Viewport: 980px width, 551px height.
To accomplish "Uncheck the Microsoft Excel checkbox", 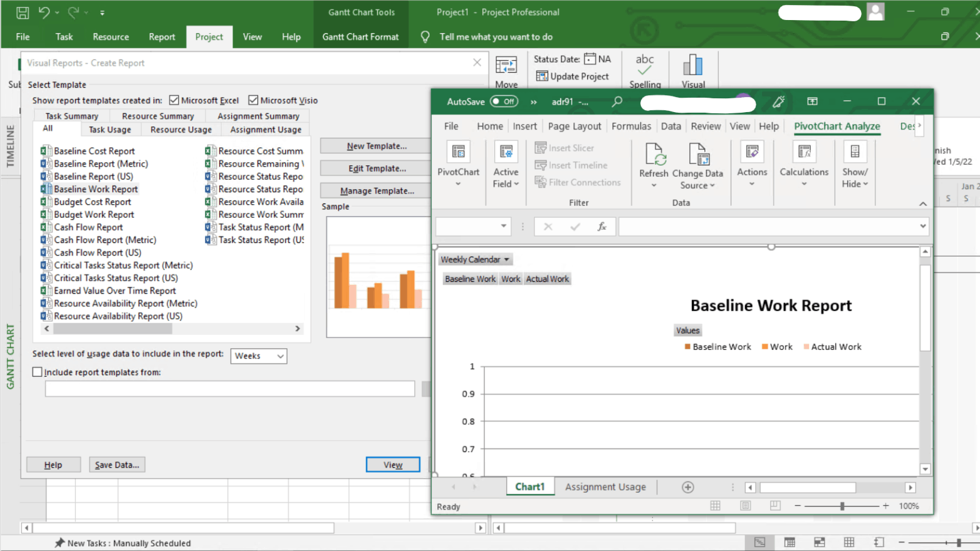I will tap(174, 100).
